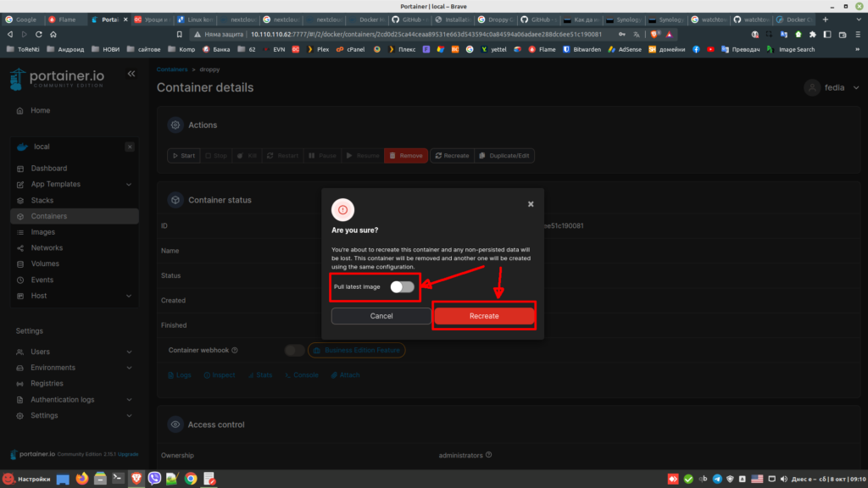Click the Brave shields icon in address bar

(x=654, y=34)
